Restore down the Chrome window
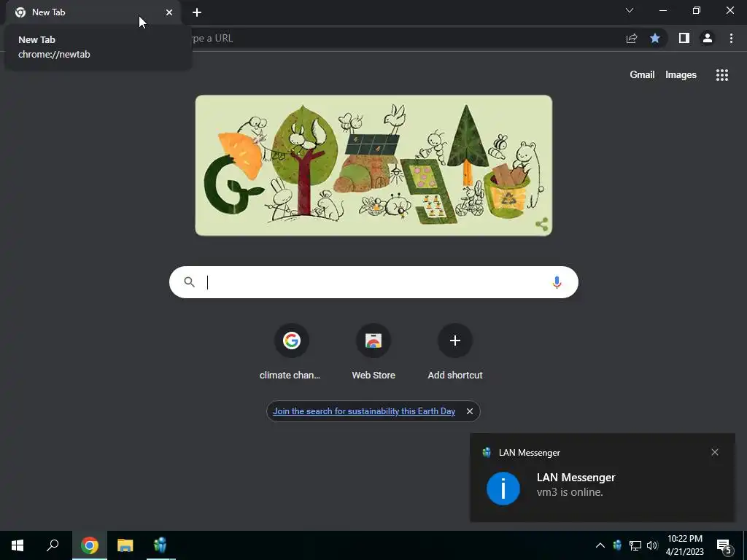The image size is (747, 560). 697,10
